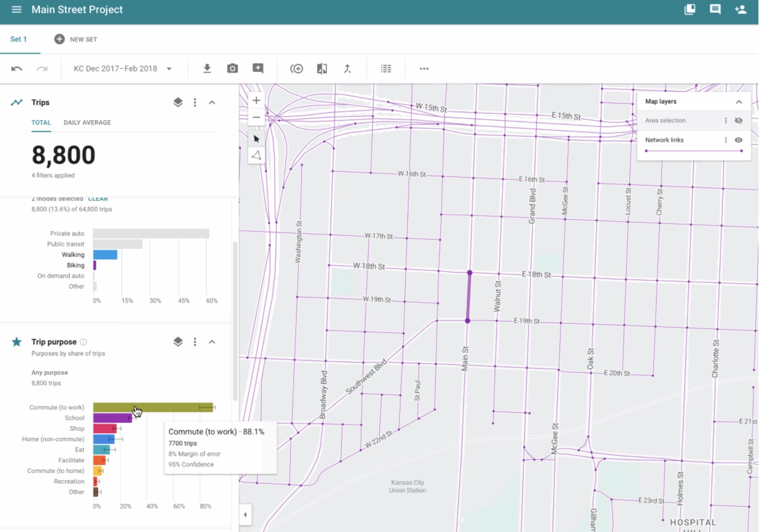Click the 'On demand auto' mode label
Screen dimensions: 759x532
pos(61,276)
